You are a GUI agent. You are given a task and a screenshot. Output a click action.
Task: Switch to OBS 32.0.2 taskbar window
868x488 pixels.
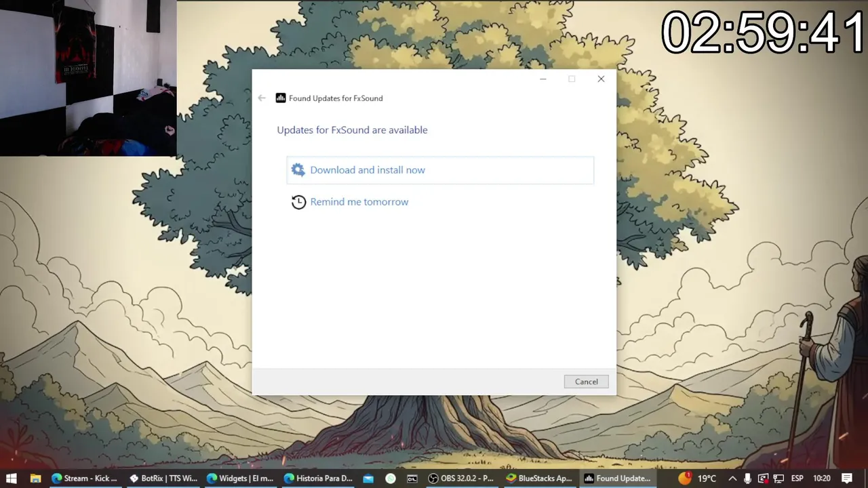point(462,479)
